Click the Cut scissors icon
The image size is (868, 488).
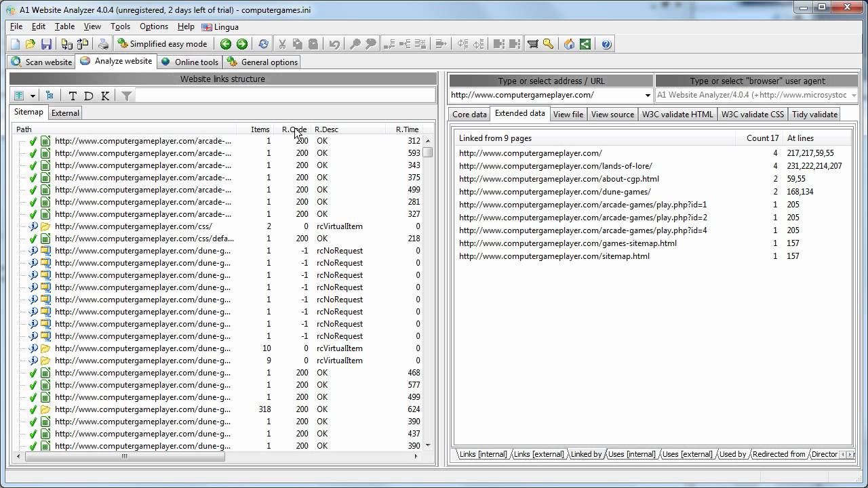click(282, 44)
